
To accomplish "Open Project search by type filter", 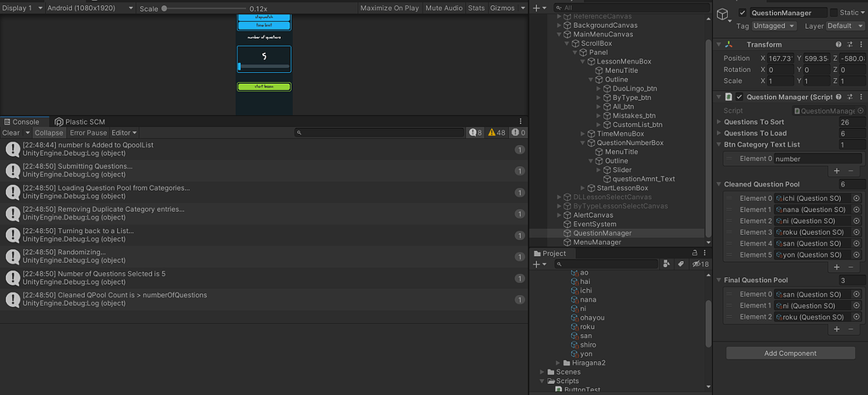I will (667, 264).
